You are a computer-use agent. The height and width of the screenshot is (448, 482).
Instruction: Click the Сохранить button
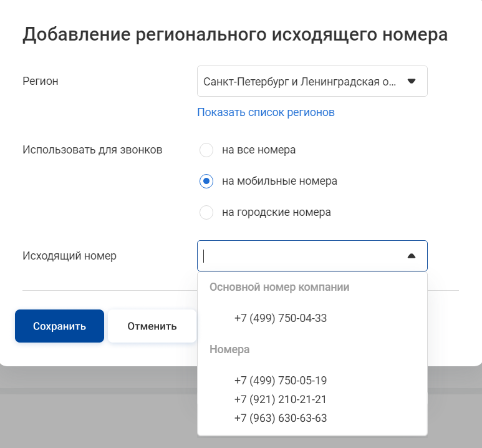[x=59, y=326]
